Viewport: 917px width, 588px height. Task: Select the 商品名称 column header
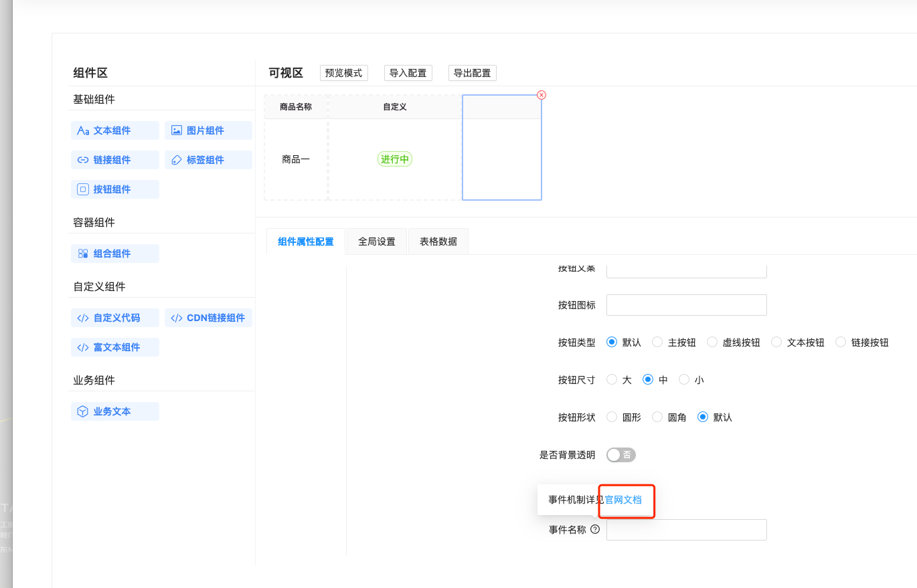296,106
